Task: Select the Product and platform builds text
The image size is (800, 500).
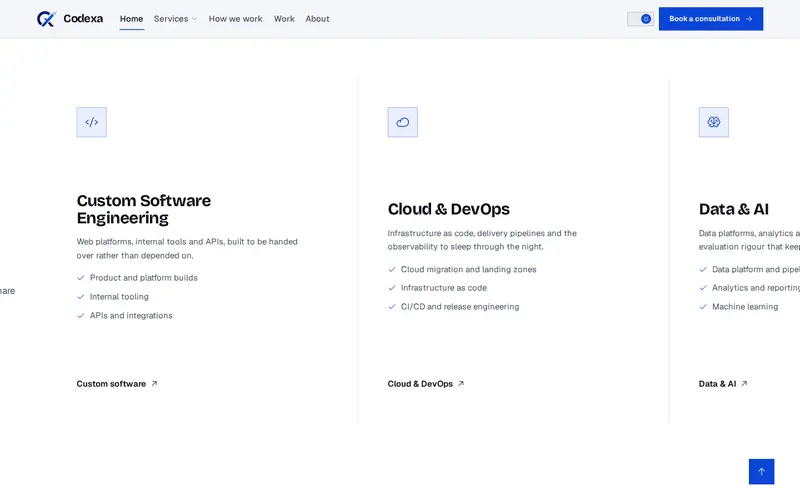Action: click(x=143, y=278)
